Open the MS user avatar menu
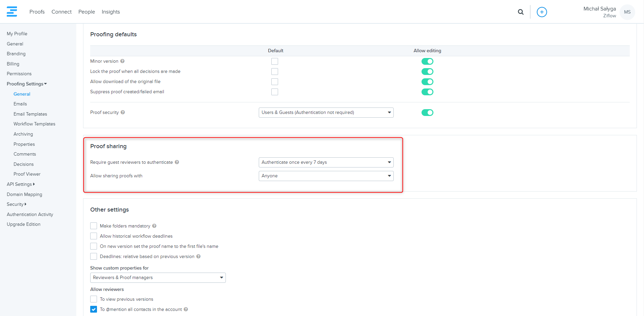The height and width of the screenshot is (316, 644). pyautogui.click(x=627, y=12)
